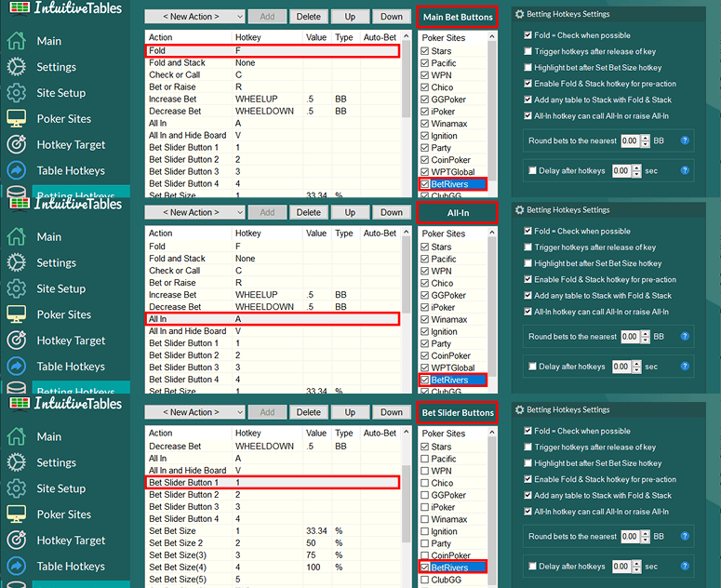Check the Pacific site in Bet Slider Buttons panel

pos(425,459)
